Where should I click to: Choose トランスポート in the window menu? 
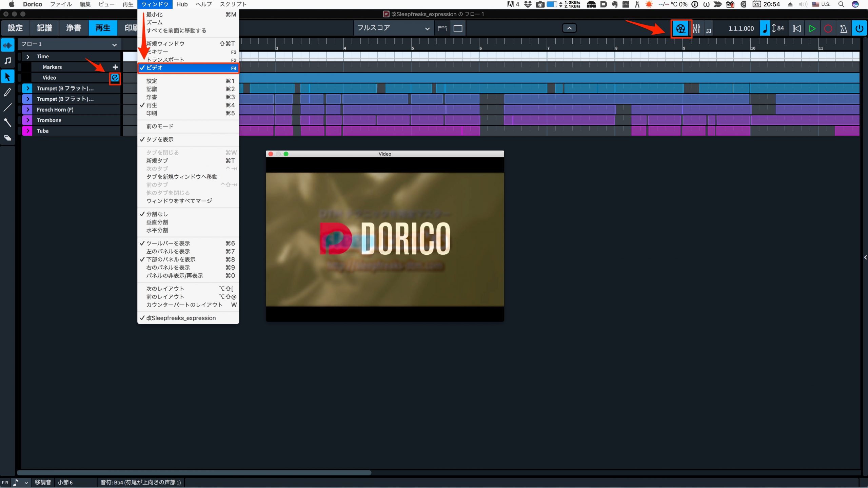[x=188, y=60]
